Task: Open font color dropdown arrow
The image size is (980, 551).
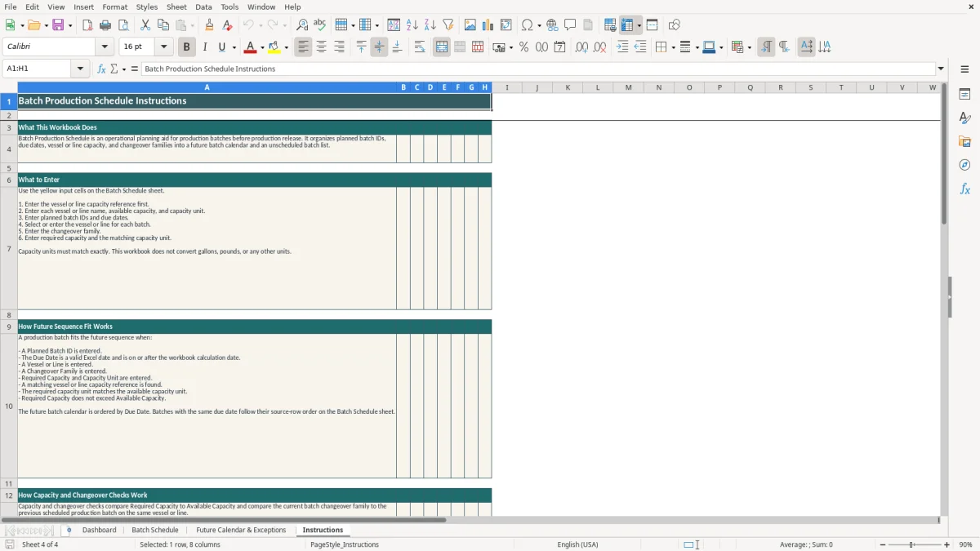Action: point(261,47)
